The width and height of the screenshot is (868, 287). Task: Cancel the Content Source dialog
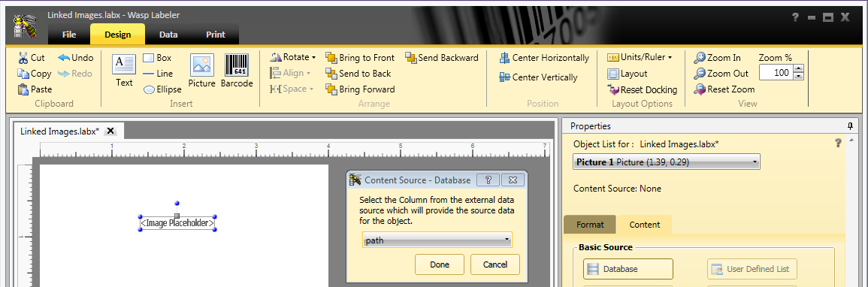[495, 264]
